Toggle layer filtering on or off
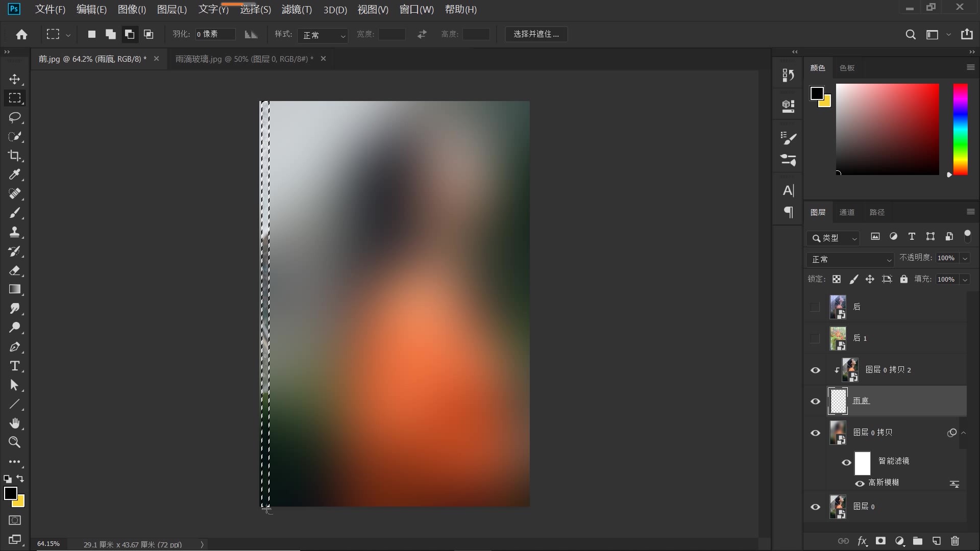980x551 pixels. click(x=967, y=236)
